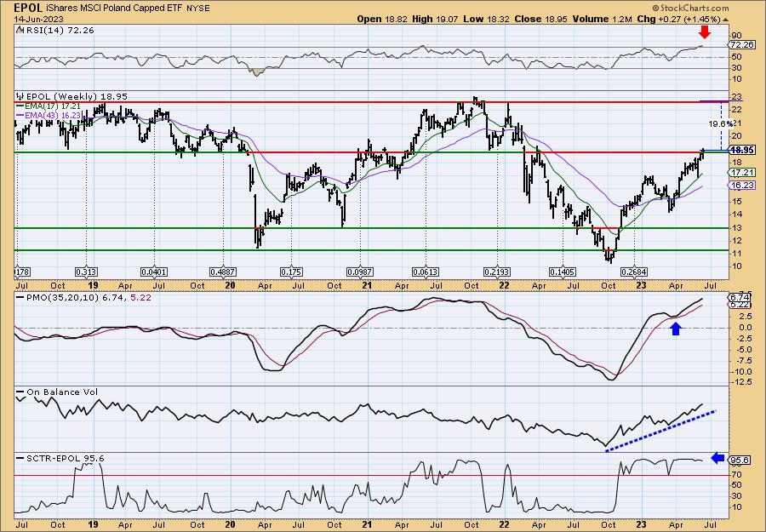Click the 19.6% upside target label
The width and height of the screenshot is (766, 532).
pos(721,123)
